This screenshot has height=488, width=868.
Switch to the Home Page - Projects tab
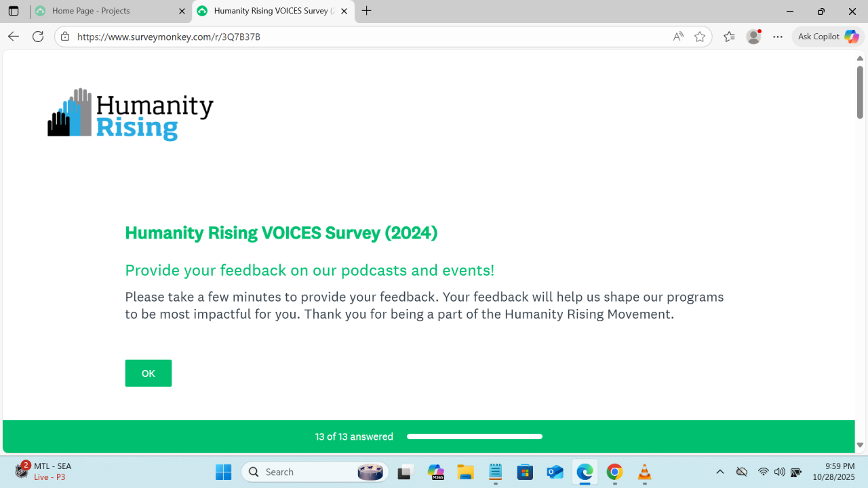(111, 11)
